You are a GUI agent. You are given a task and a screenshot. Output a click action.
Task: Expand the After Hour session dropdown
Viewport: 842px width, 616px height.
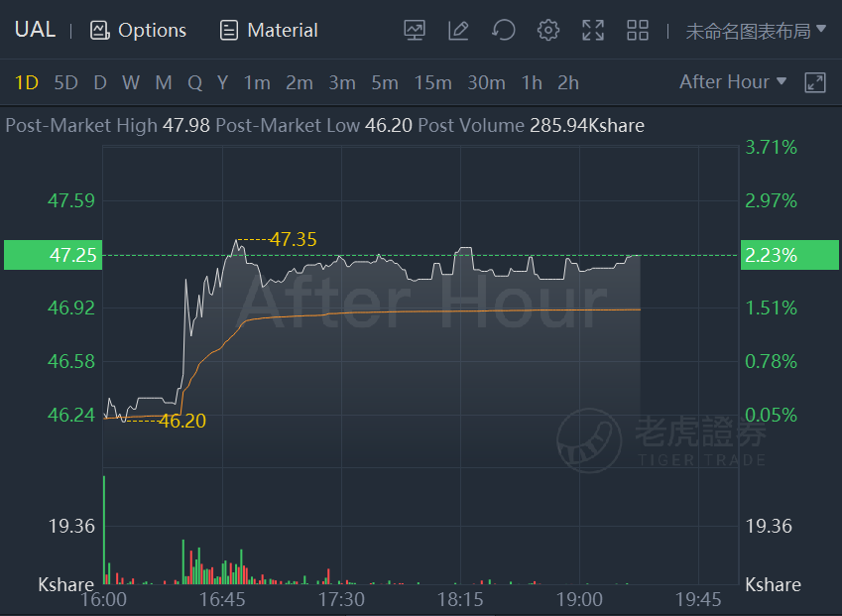733,82
